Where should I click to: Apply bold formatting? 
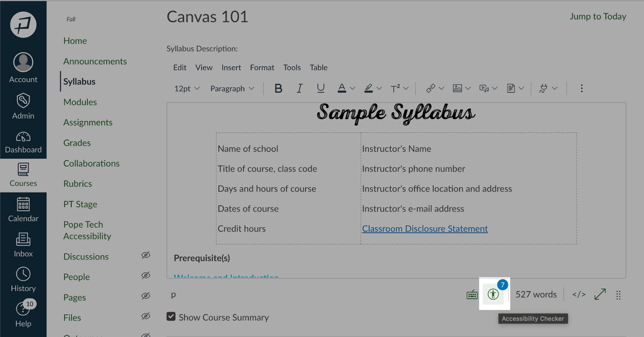point(278,88)
